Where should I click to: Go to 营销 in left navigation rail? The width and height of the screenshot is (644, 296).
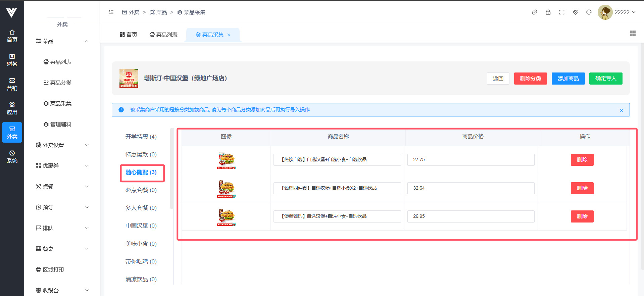coord(12,84)
